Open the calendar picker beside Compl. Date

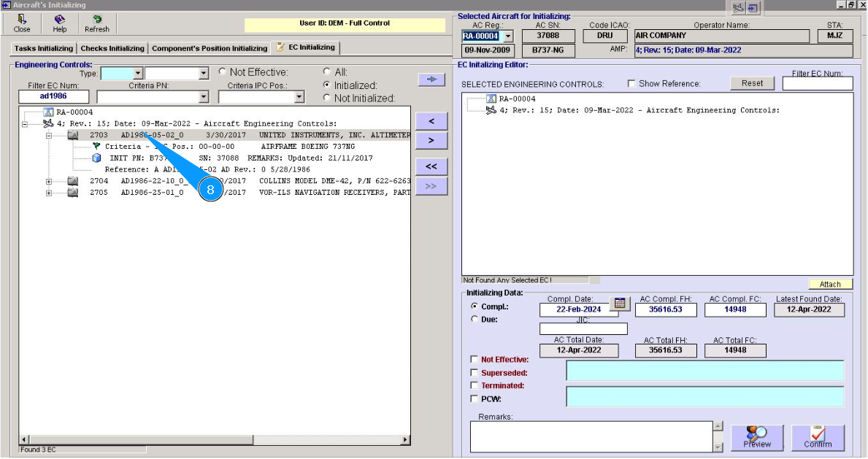point(619,304)
